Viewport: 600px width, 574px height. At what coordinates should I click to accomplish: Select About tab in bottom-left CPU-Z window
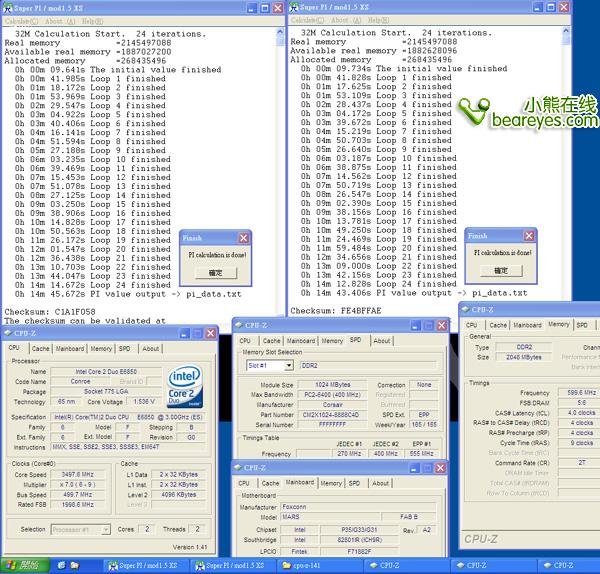tap(150, 349)
